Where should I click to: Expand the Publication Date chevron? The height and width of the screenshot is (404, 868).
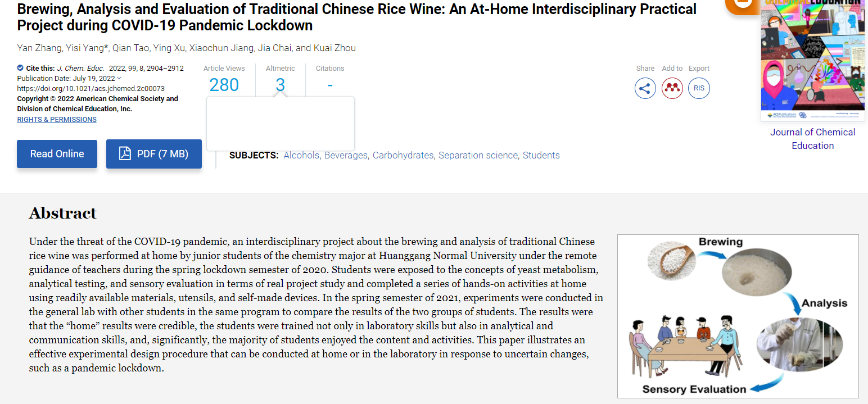[119, 78]
